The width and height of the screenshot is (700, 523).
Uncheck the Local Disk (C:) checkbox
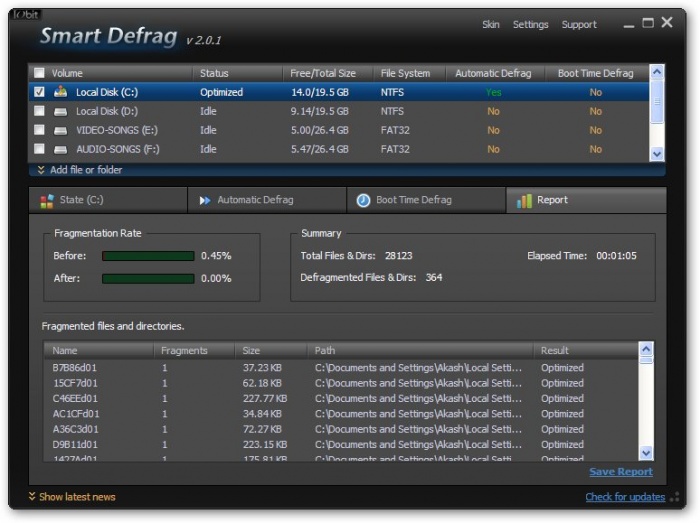pos(39,92)
